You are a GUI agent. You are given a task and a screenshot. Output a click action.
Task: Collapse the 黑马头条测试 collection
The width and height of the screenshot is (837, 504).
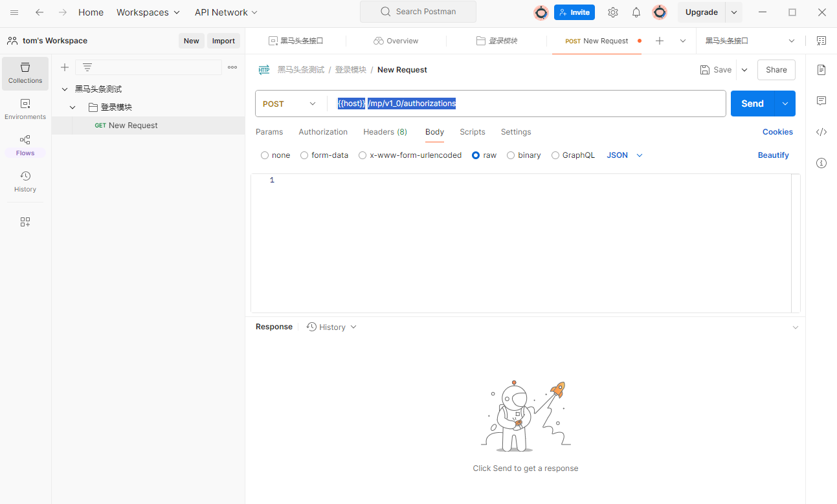[x=65, y=89]
